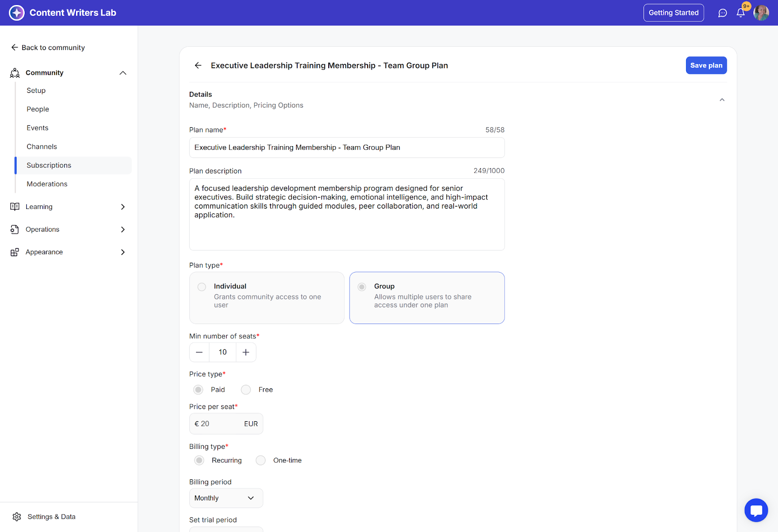Open the Events sidebar item
Screen dimensions: 778x532
(x=37, y=128)
